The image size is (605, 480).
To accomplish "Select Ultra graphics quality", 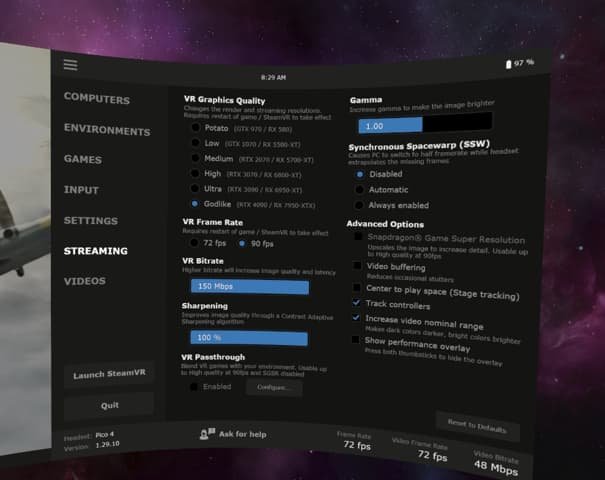I will pyautogui.click(x=195, y=188).
